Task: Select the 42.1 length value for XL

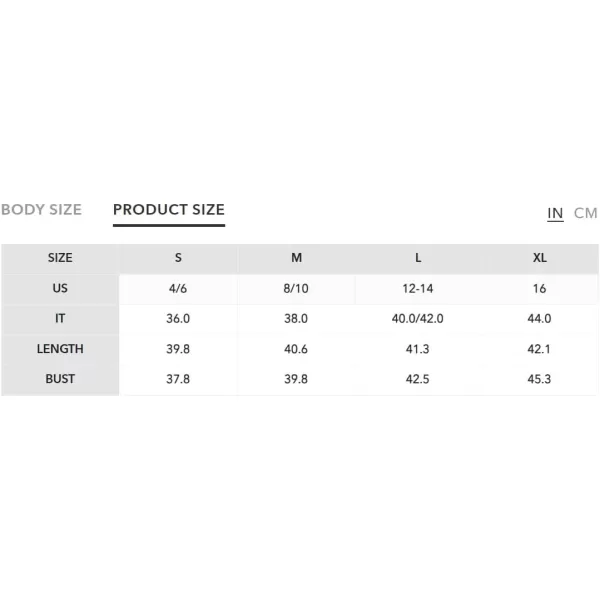Action: [539, 349]
